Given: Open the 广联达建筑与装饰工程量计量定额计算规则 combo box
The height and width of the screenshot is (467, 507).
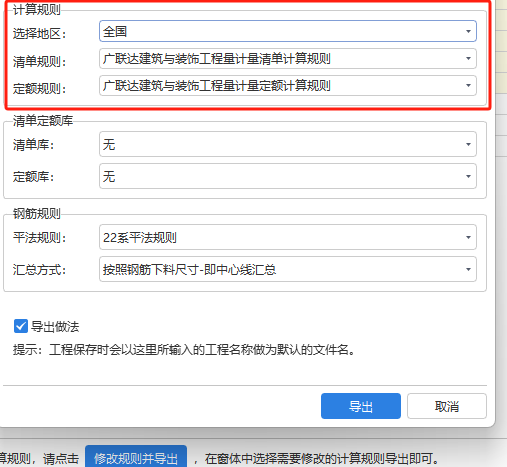Looking at the screenshot, I should click(288, 85).
